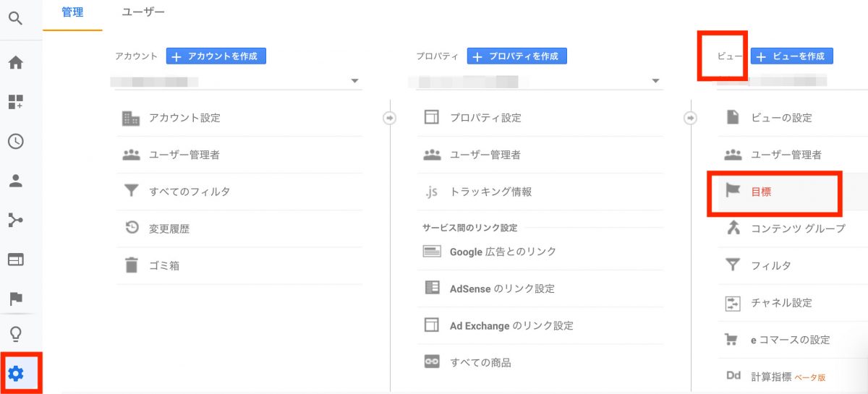Click the プロパティを作成 button
Viewport: 868px width, 394px height.
[x=517, y=56]
